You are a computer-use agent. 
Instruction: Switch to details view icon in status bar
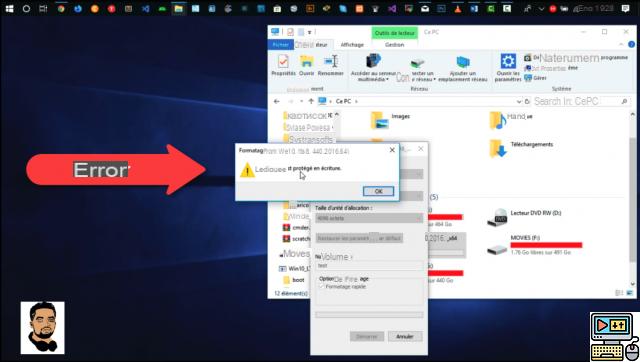[619, 293]
